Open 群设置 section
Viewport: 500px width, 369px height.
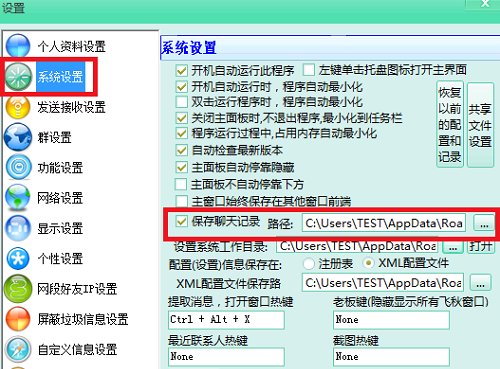[54, 137]
